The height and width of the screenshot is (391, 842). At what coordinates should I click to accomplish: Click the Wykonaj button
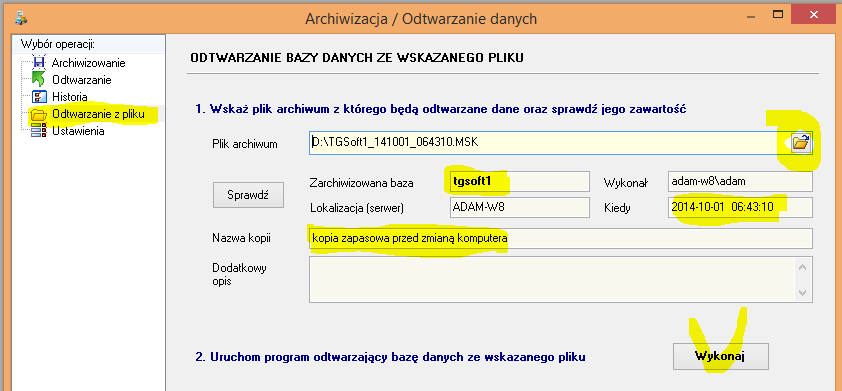point(720,356)
